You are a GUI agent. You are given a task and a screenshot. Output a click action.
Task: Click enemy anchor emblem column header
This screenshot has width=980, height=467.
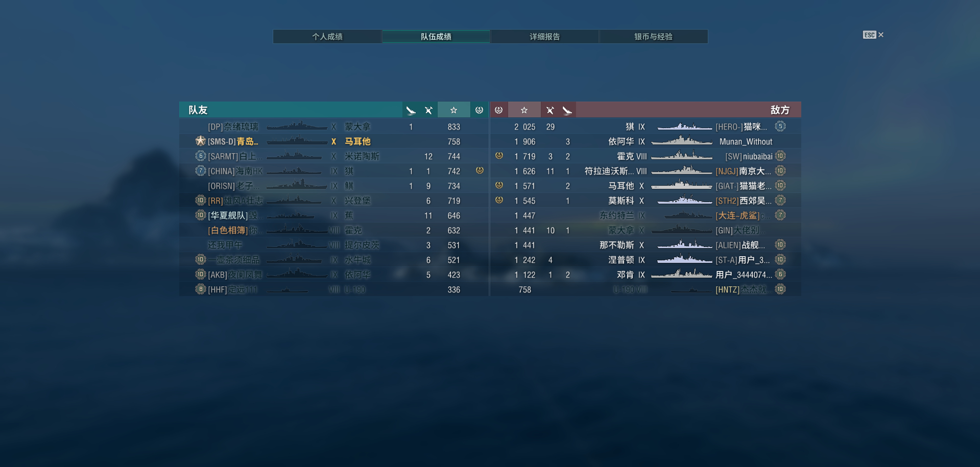(x=499, y=110)
